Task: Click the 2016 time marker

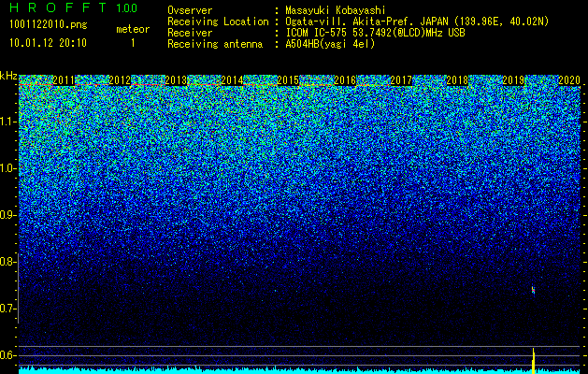Action: (345, 79)
